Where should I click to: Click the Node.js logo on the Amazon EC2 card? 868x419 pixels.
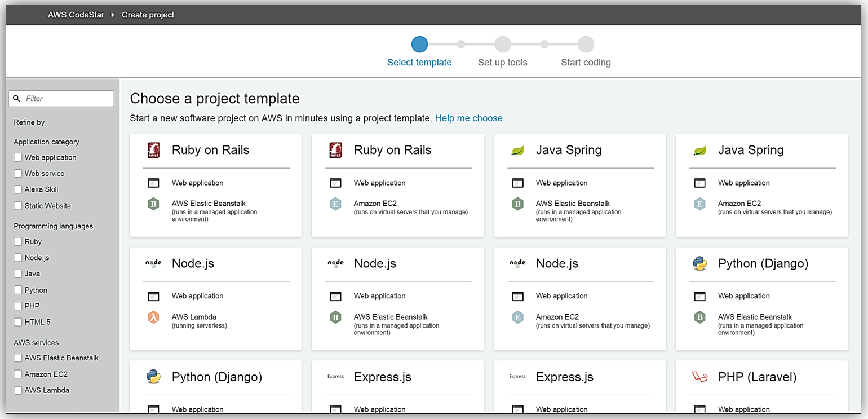517,263
